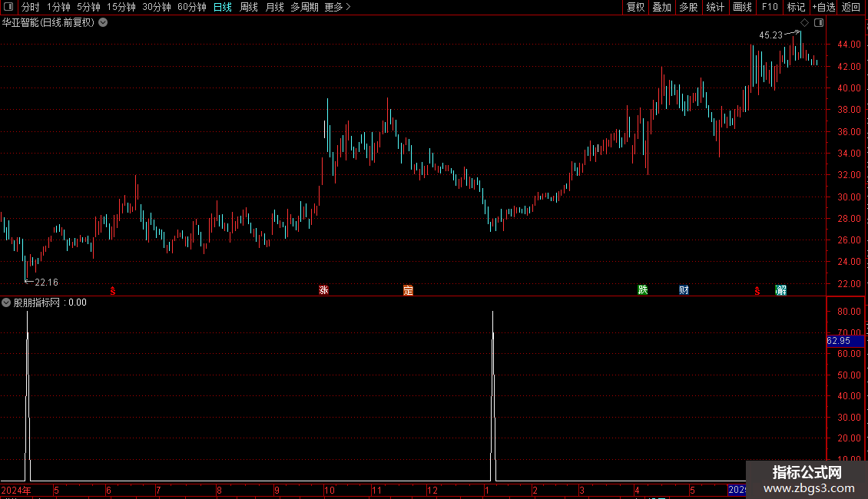Image resolution: width=868 pixels, height=499 pixels.
Task: Select the 15分钟 period
Action: tap(121, 7)
